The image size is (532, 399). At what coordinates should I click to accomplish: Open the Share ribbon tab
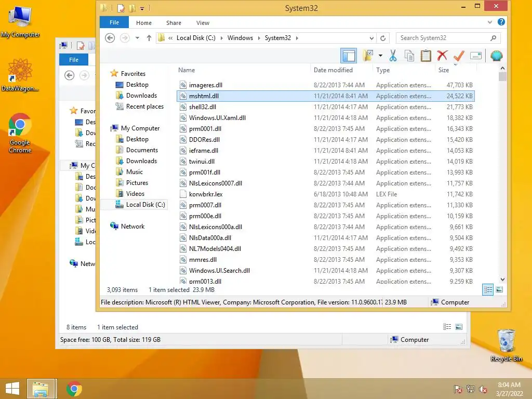(x=174, y=23)
